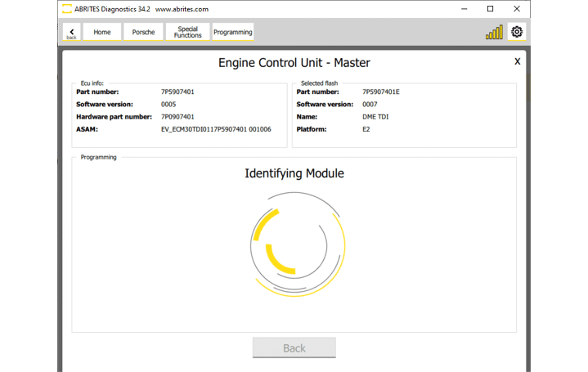Open the settings gear icon
Image resolution: width=588 pixels, height=372 pixels.
[x=516, y=32]
